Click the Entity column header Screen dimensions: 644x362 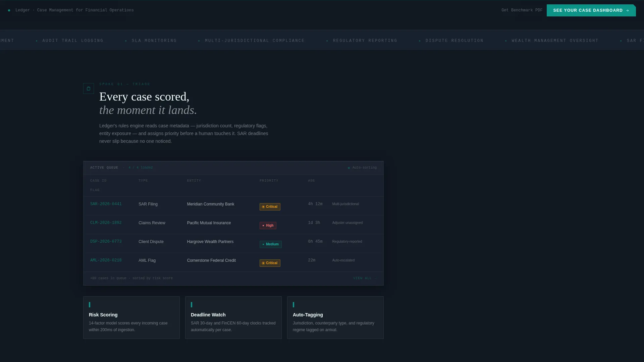(x=194, y=181)
